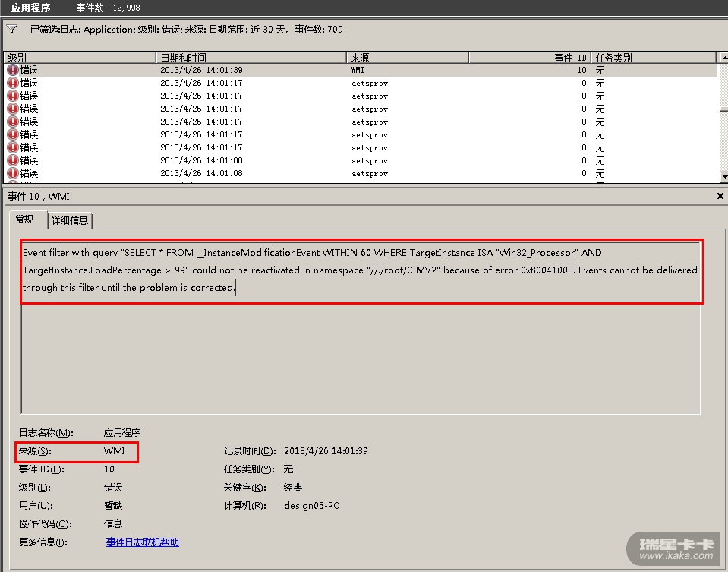Screen dimensions: 728x572
Task: Close the event 10 details pane
Action: coord(720,196)
